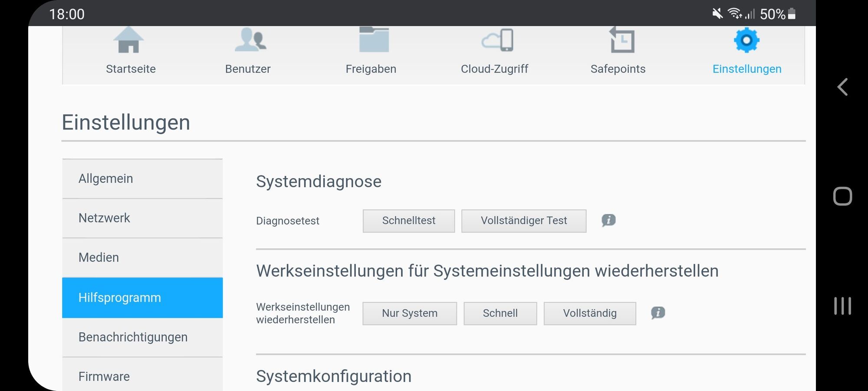Restore factory settings Nur System
Screen dimensions: 868x391
pos(410,313)
